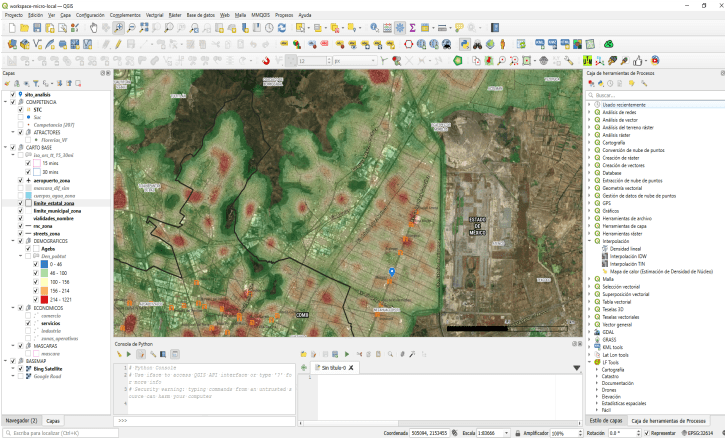Toggle the Processing Toolbox gear icon

point(400,28)
